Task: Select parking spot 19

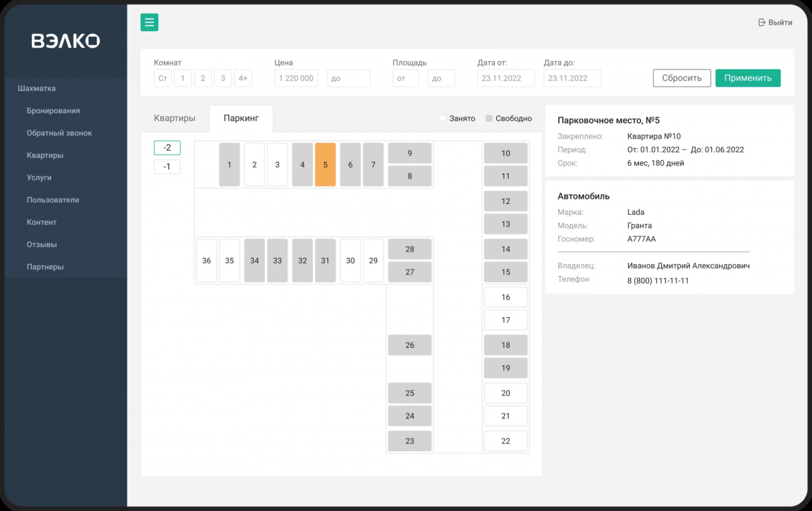Action: [x=506, y=368]
